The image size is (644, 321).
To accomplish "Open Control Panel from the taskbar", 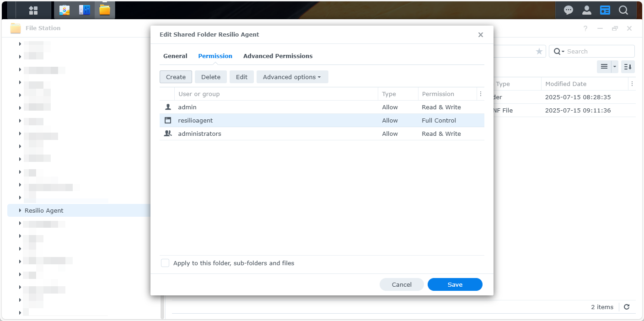I will [85, 10].
